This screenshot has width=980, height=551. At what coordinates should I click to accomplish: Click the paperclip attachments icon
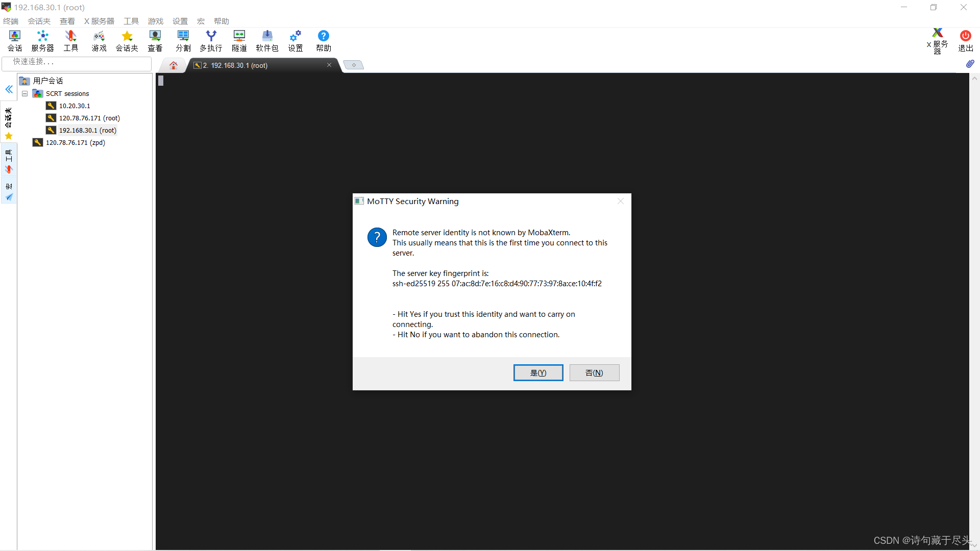(970, 64)
